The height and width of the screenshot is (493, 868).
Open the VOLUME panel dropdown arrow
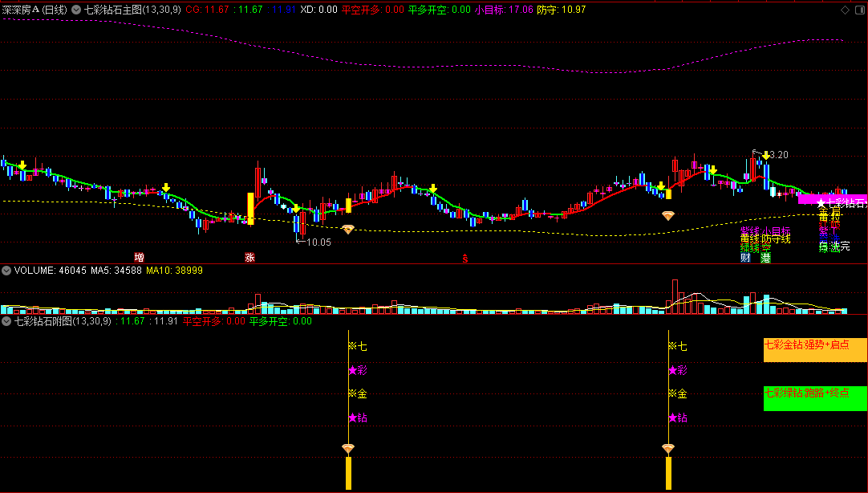(x=6, y=271)
